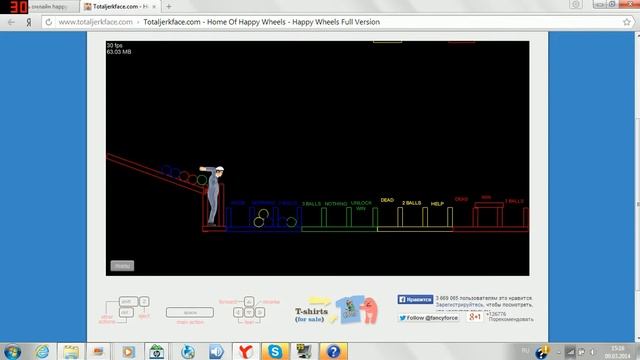Click the gray menu button in game

pos(122,266)
